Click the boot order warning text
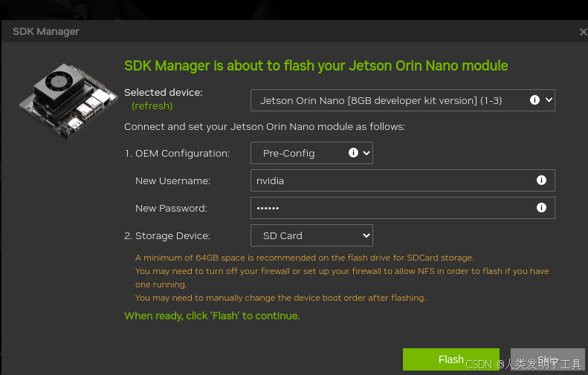The width and height of the screenshot is (588, 375). point(280,298)
